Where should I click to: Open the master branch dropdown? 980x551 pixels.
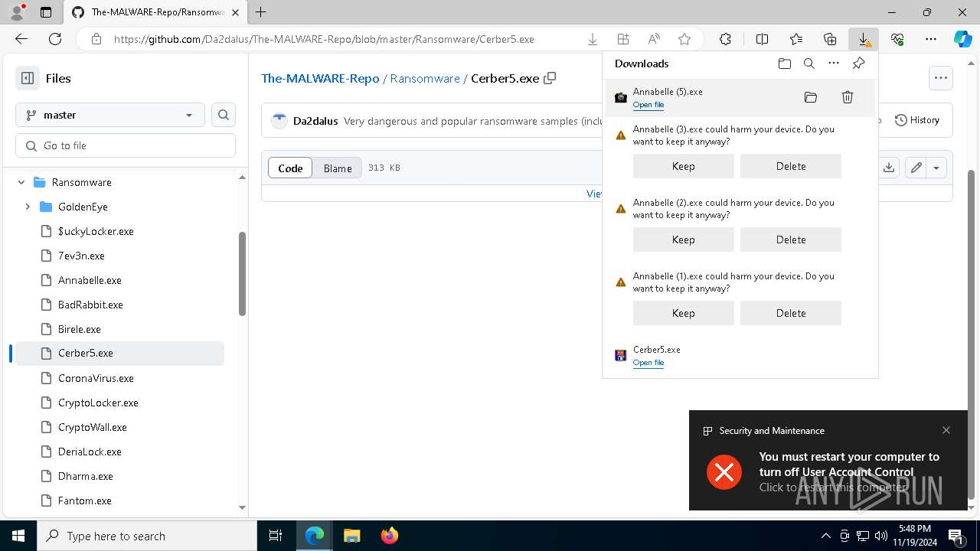point(110,115)
